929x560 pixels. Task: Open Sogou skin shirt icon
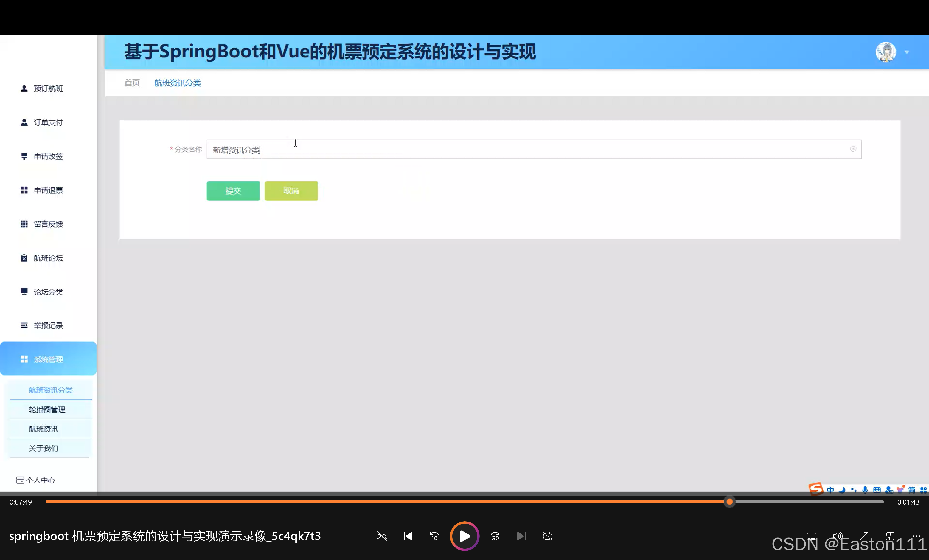pos(900,489)
